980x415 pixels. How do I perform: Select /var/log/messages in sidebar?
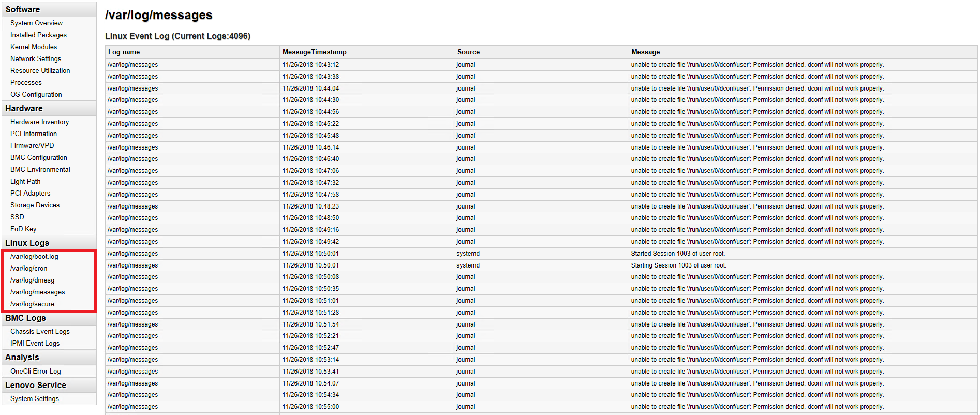point(38,292)
